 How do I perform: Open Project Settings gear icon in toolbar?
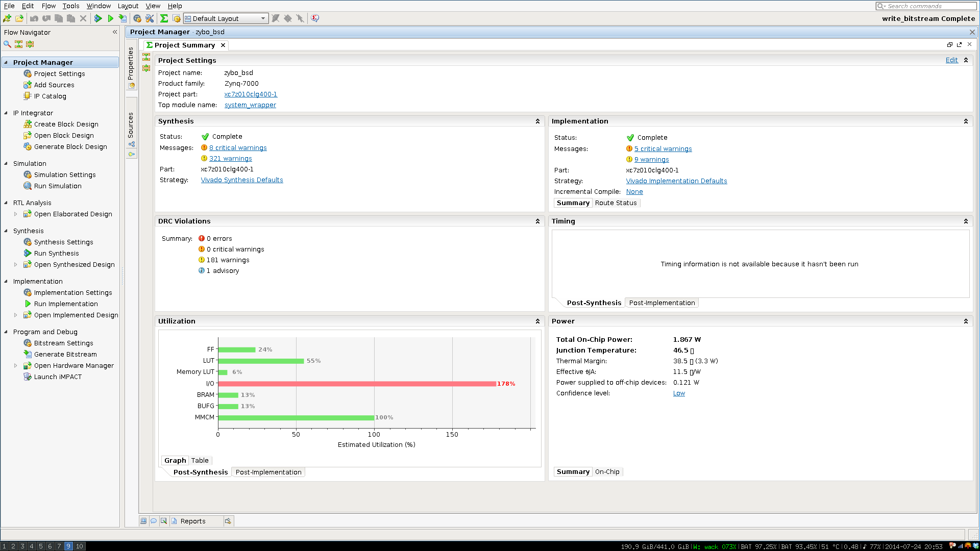[x=137, y=18]
